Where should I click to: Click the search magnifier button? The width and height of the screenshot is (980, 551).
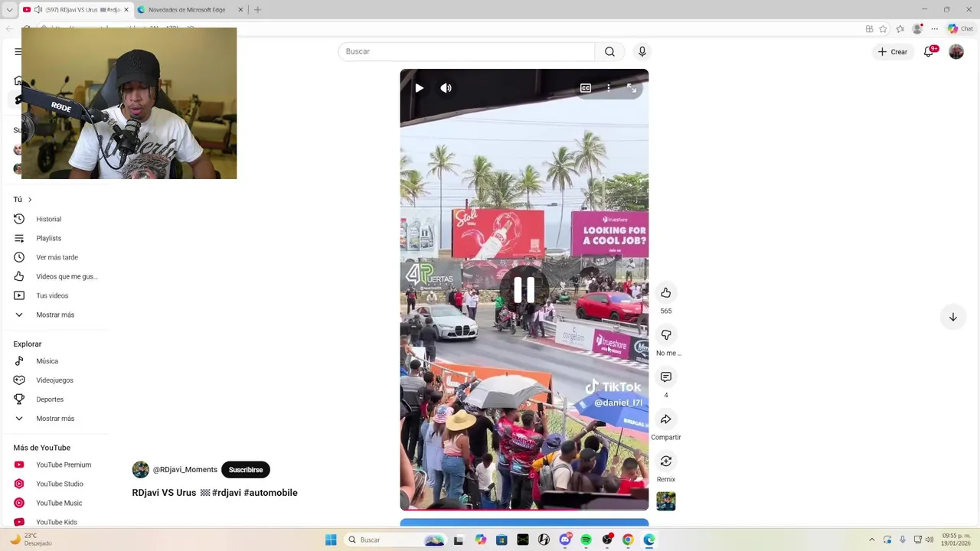pyautogui.click(x=609, y=51)
